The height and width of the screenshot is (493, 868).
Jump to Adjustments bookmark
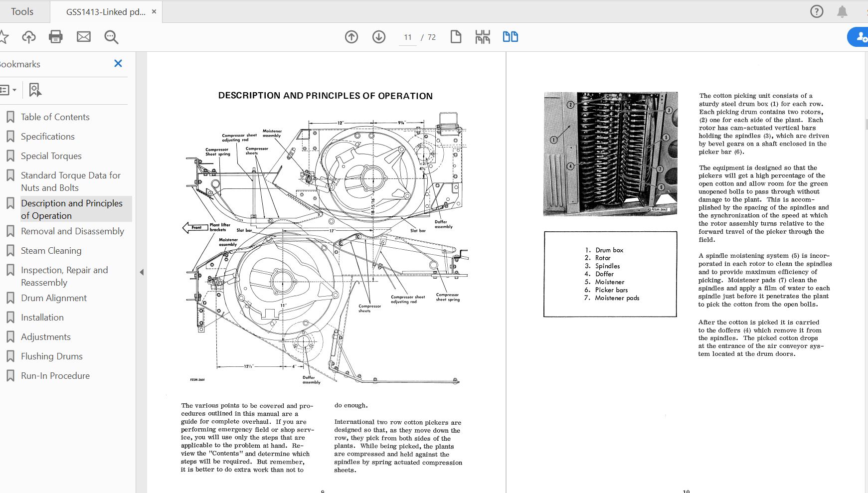(x=46, y=337)
